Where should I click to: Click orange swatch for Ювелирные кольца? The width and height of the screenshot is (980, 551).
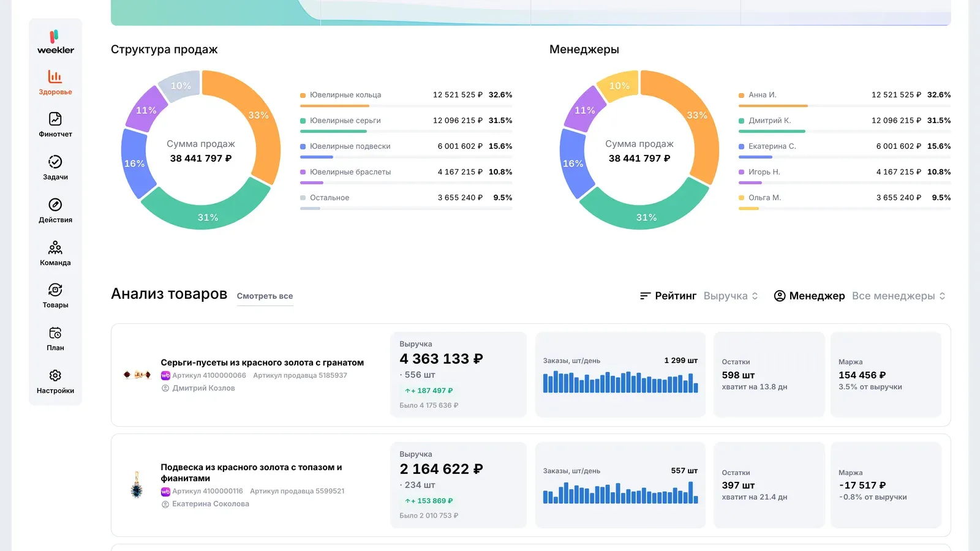(x=303, y=96)
